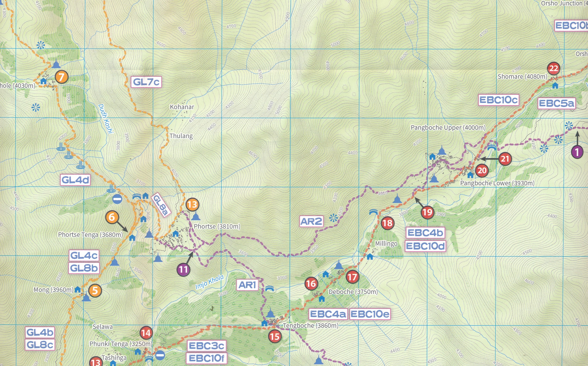Click the EBC4a route label

(x=328, y=314)
